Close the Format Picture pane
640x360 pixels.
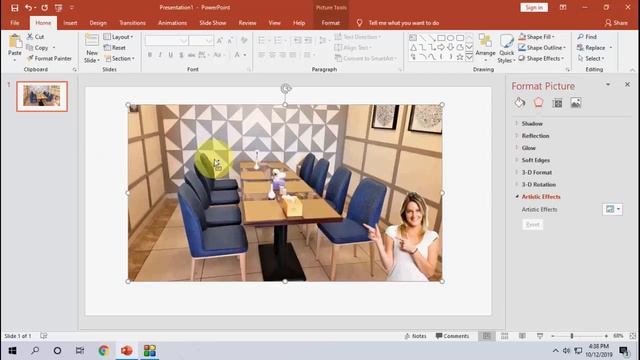point(627,84)
